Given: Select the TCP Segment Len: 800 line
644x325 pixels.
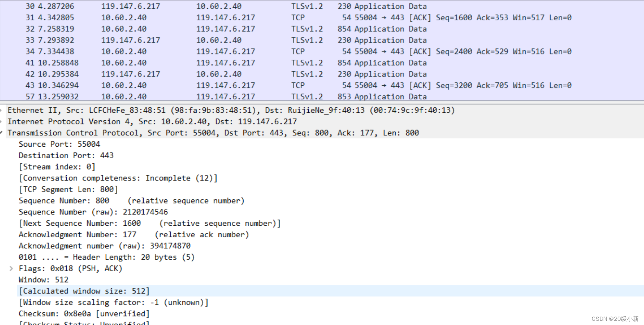Looking at the screenshot, I should [x=68, y=190].
